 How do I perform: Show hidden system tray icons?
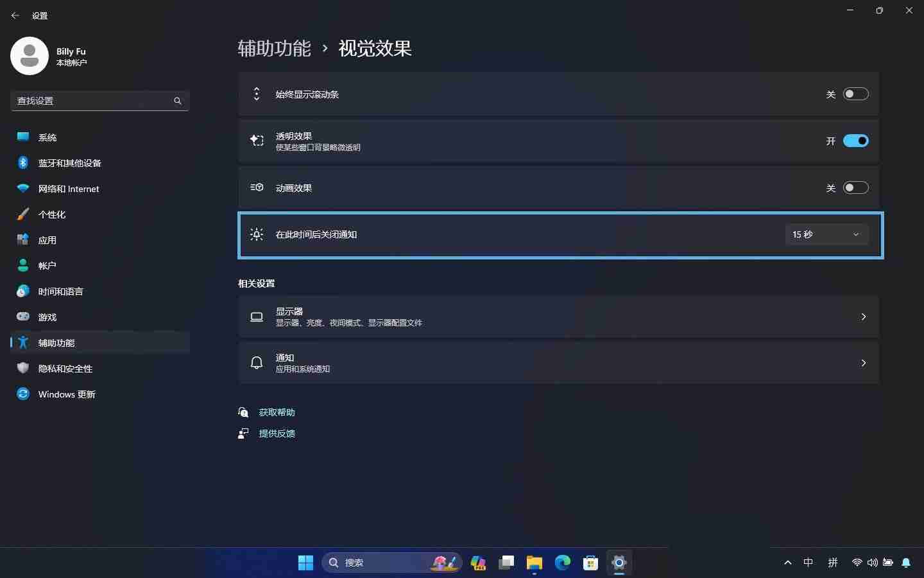787,563
